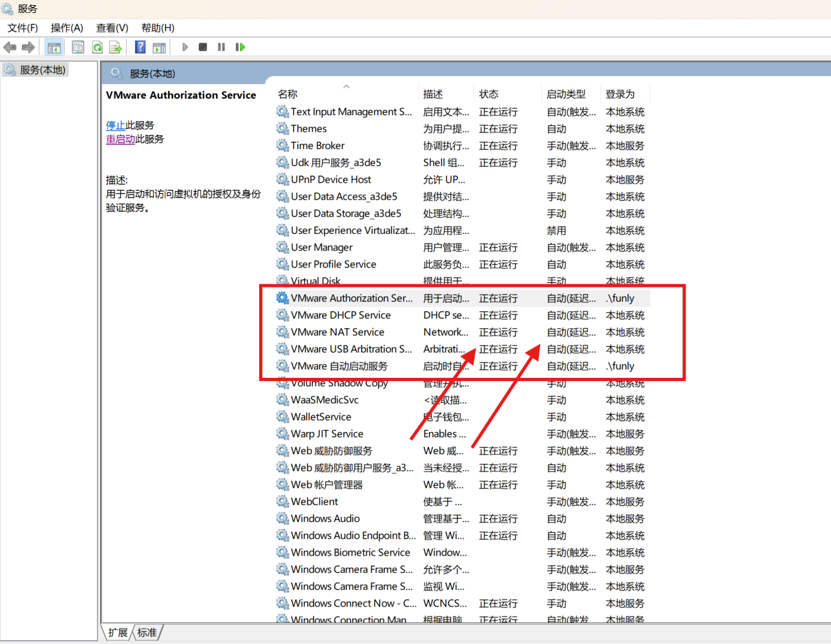Select the VMware 自动启动服务 row
This screenshot has height=644, width=831.
pos(462,366)
